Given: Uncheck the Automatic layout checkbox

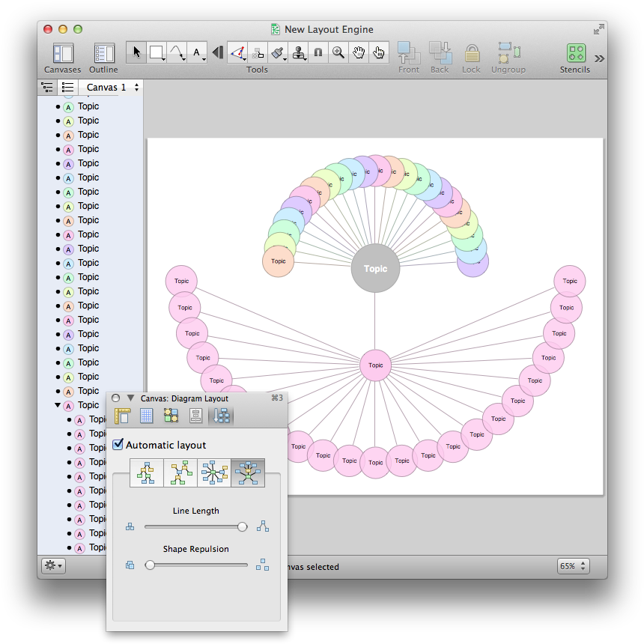Looking at the screenshot, I should (x=118, y=445).
